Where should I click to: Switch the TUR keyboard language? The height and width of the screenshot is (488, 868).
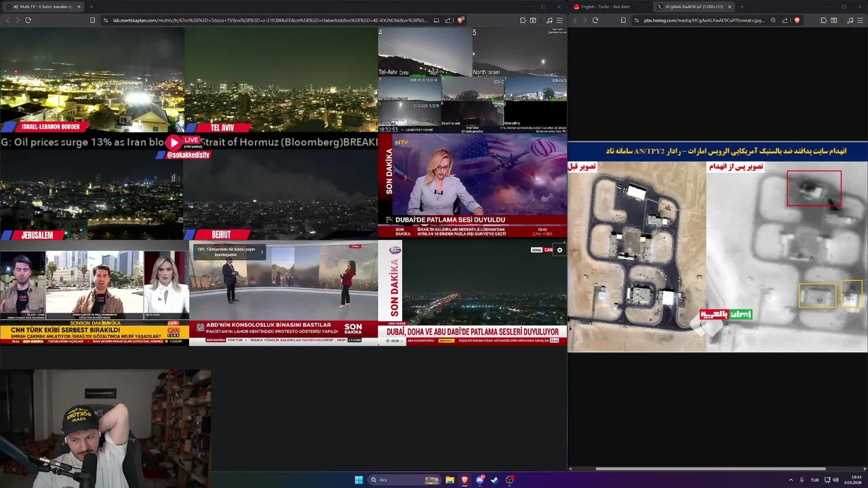[814, 480]
